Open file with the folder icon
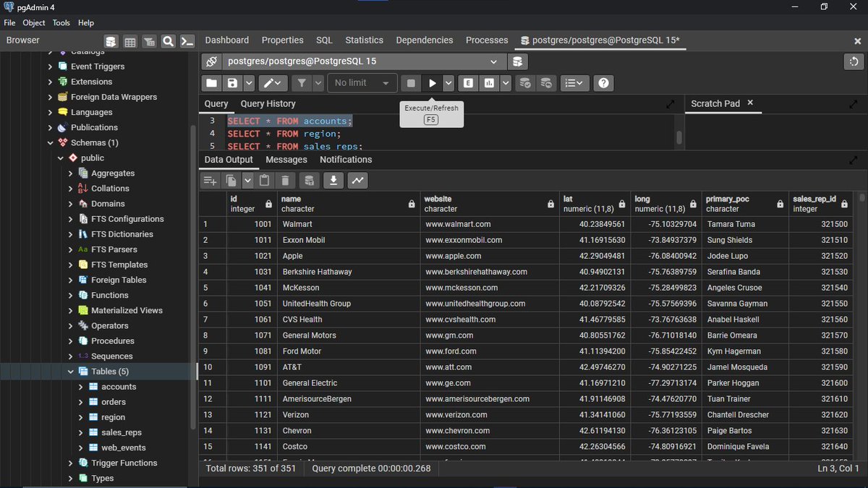The height and width of the screenshot is (488, 868). [x=211, y=83]
